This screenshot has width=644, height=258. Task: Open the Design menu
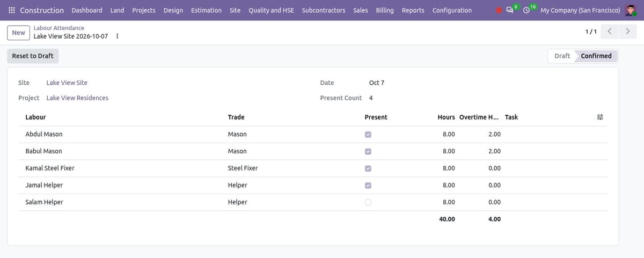(173, 10)
